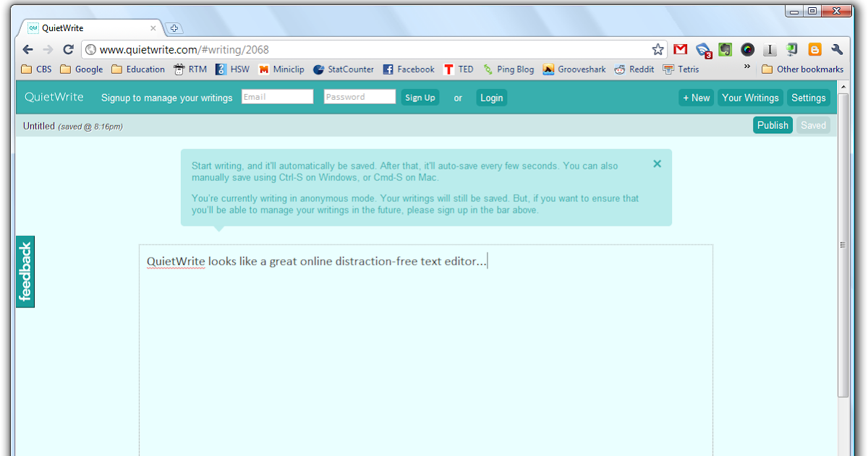The image size is (868, 456).
Task: Open the Grooveshark bookmark
Action: 574,69
